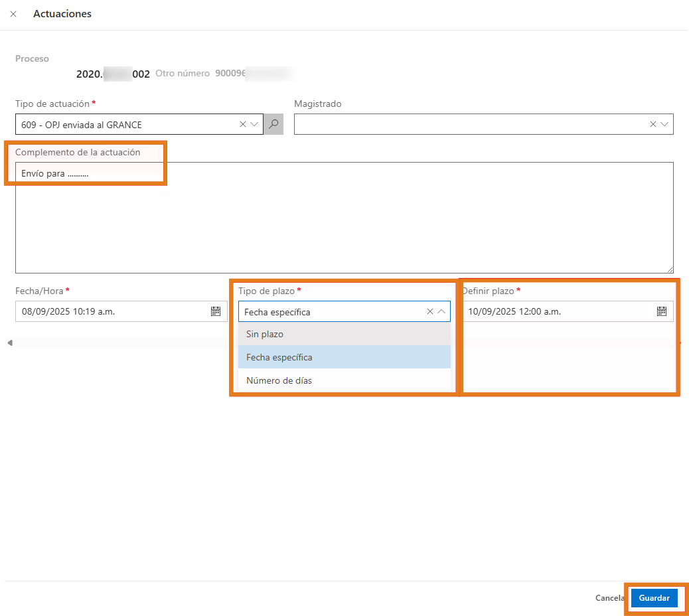Viewport: 689px width, 616px height.
Task: Expand the Tipo de actuación dropdown
Action: coord(254,124)
